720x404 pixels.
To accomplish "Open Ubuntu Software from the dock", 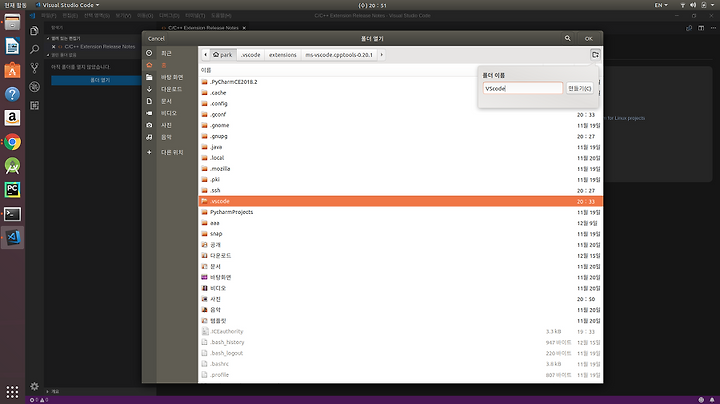I will tap(12, 70).
